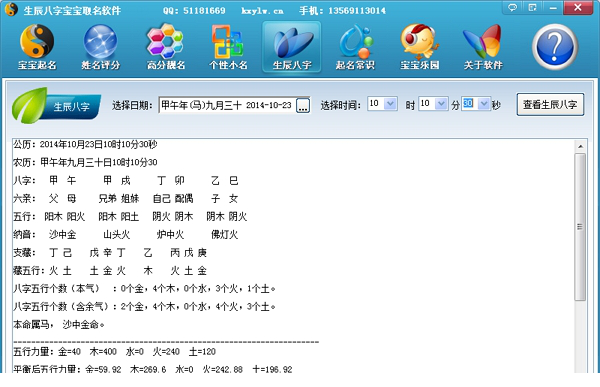Click the 手机: 13569113014 text in title bar
Viewport: 600px width, 387px height.
[x=342, y=11]
